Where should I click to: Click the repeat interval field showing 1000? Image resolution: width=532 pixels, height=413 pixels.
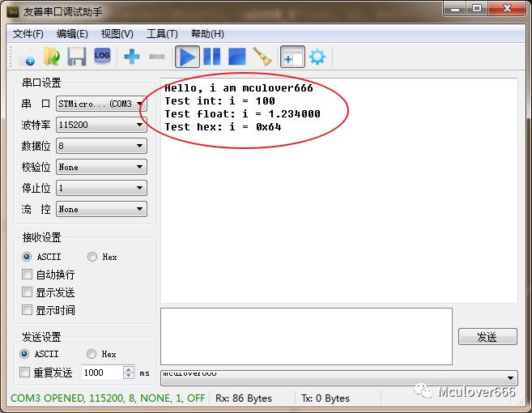[103, 373]
